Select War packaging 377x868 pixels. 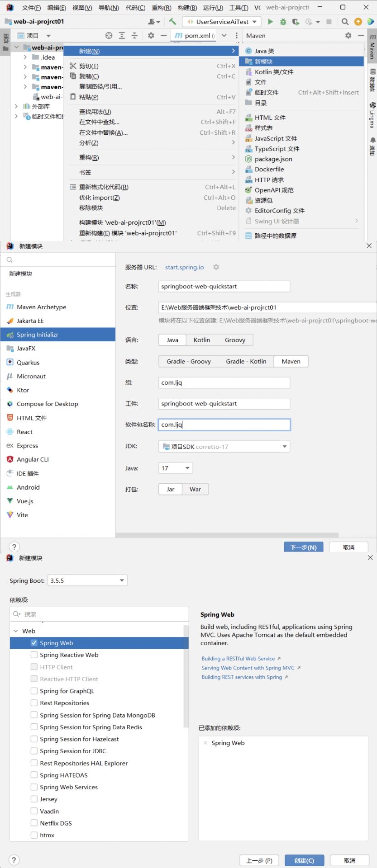point(195,489)
